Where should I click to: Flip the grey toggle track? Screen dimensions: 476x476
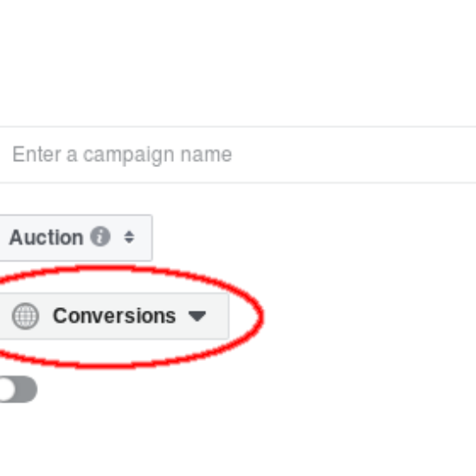pyautogui.click(x=18, y=389)
